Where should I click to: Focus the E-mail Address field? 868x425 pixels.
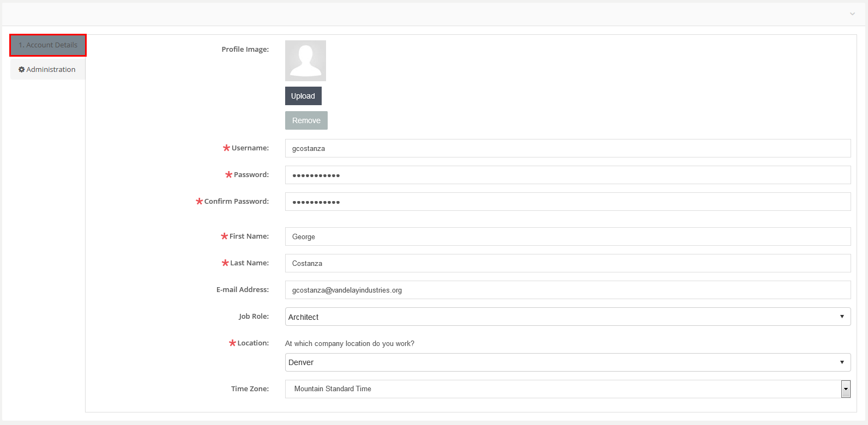(x=568, y=290)
